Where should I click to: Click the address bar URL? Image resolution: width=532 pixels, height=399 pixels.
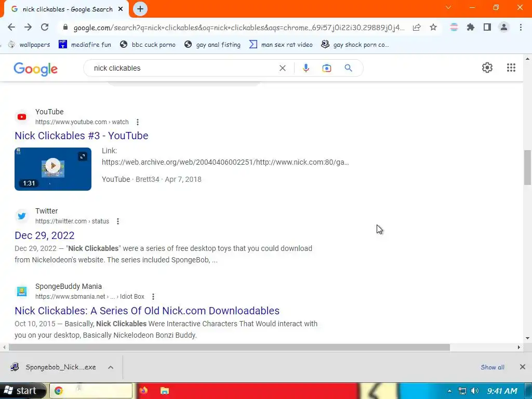[x=238, y=28]
